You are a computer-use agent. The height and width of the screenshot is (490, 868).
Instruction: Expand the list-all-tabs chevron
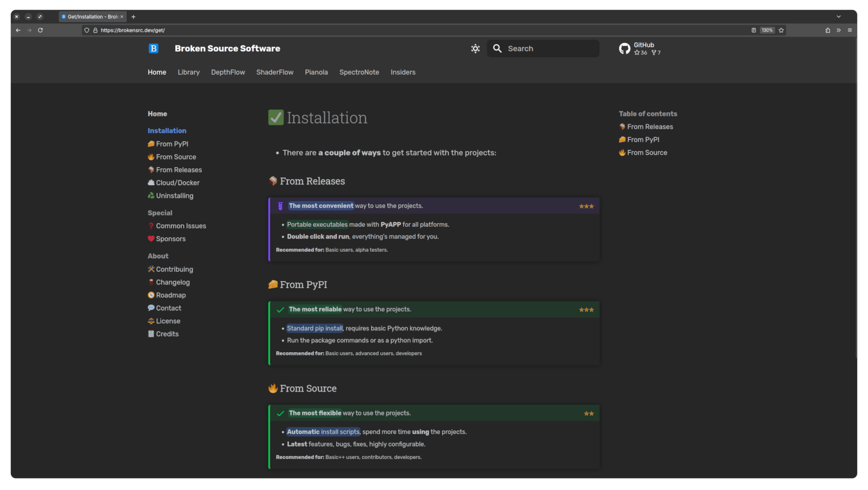click(838, 17)
